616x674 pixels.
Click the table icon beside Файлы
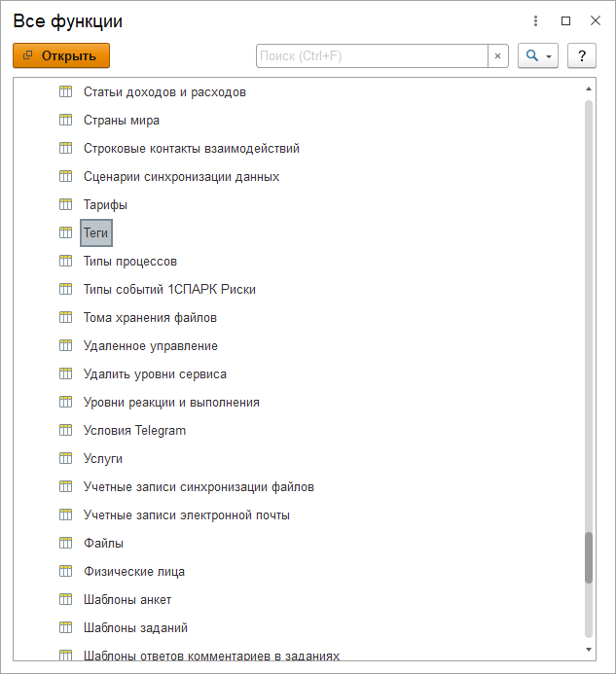point(66,544)
